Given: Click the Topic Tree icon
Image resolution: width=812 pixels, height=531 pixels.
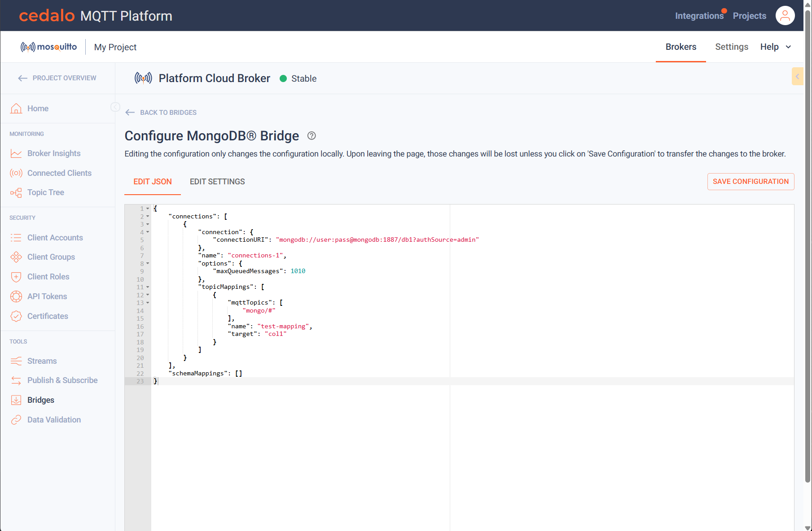Looking at the screenshot, I should point(16,192).
